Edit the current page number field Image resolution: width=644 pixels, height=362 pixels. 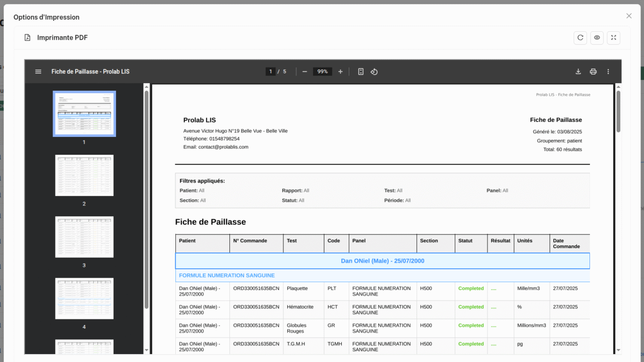point(270,71)
